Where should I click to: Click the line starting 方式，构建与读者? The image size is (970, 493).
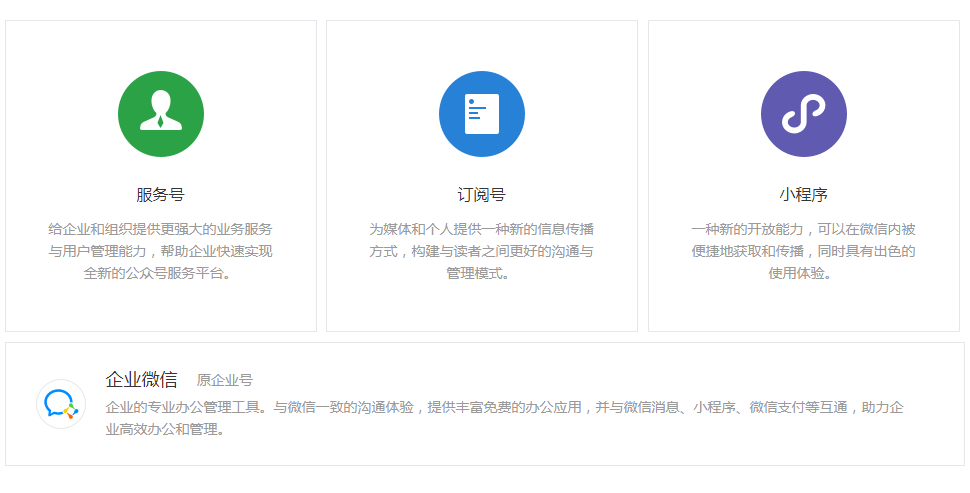[x=482, y=251]
